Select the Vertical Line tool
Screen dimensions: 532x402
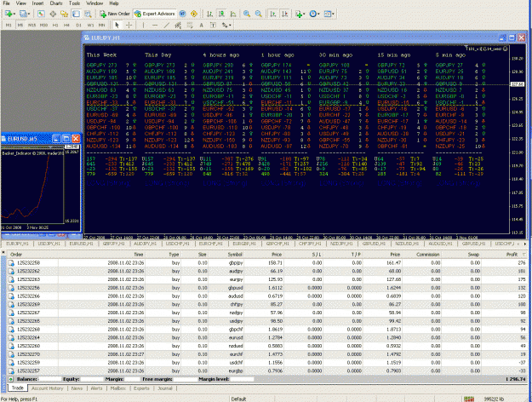pyautogui.click(x=144, y=25)
